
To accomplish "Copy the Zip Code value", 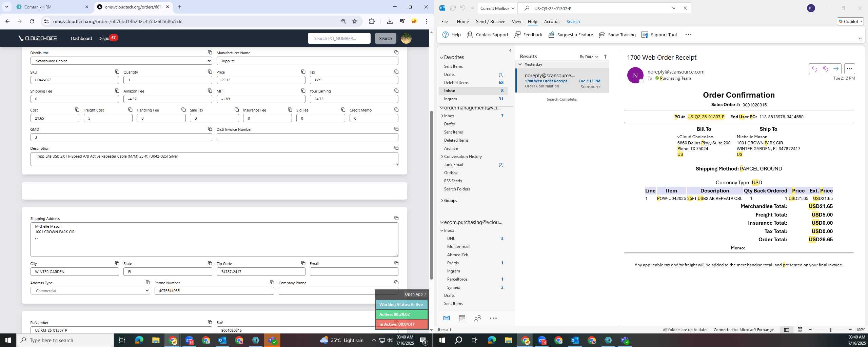I will (303, 263).
